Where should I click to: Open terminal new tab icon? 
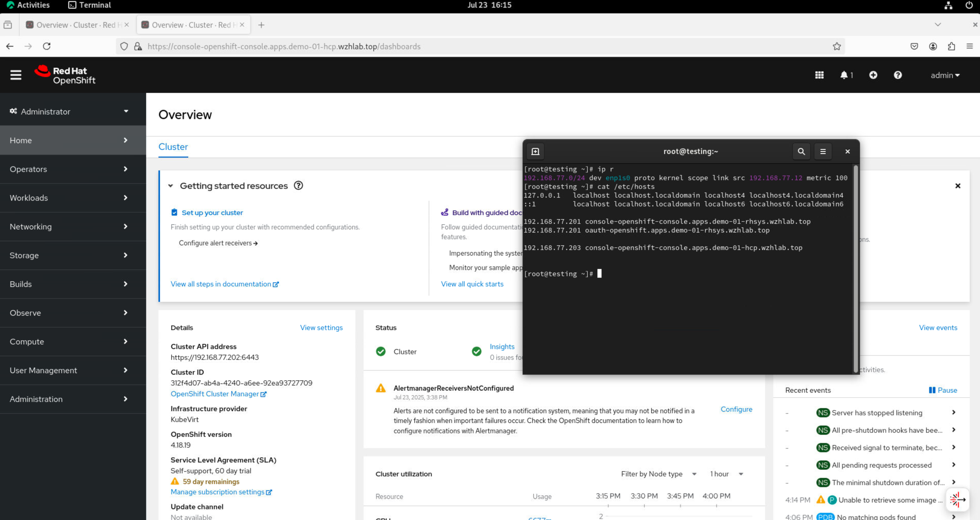tap(535, 151)
